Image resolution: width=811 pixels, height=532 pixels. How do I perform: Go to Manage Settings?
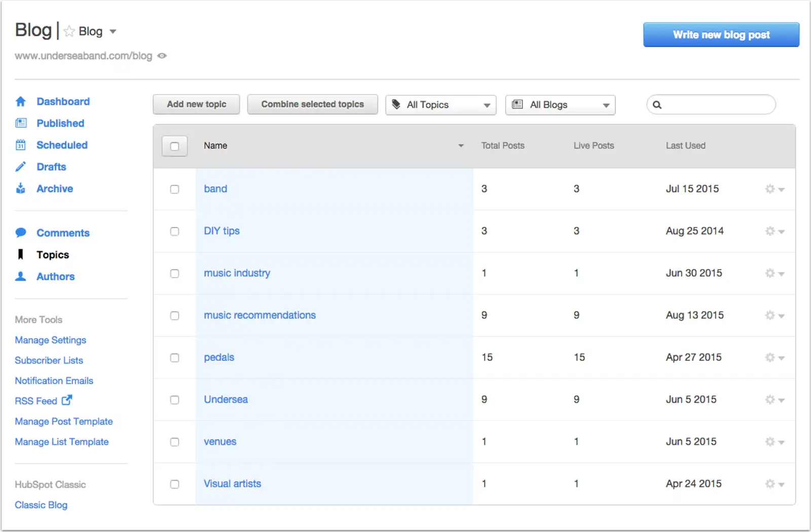tap(51, 340)
